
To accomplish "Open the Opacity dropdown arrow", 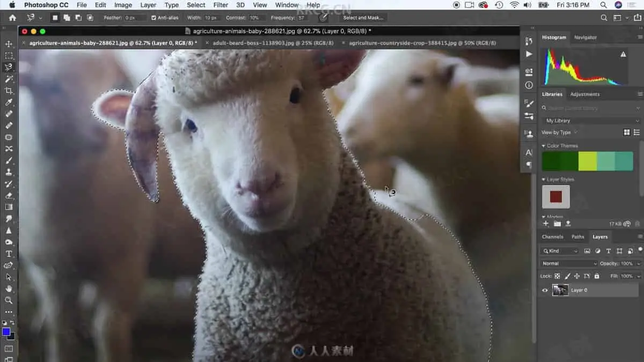I will (638, 264).
